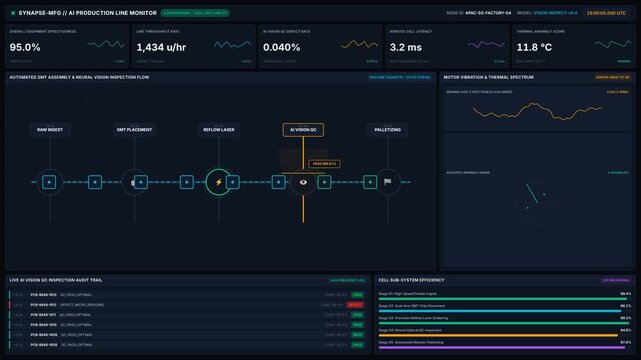Click the thermal anomaly sparkline
This screenshot has height=360, width=641.
pos(613,44)
